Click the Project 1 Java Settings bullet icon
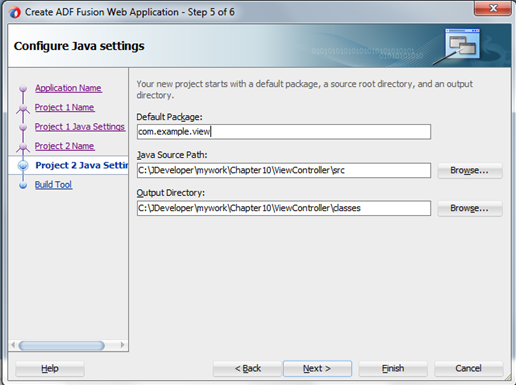Image resolution: width=516 pixels, height=385 pixels. click(x=23, y=127)
